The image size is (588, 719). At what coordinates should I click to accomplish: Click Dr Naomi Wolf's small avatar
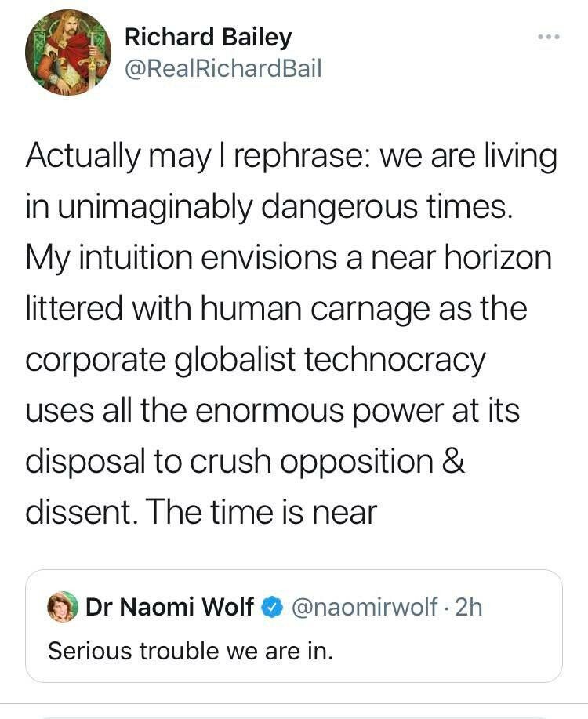pyautogui.click(x=63, y=607)
